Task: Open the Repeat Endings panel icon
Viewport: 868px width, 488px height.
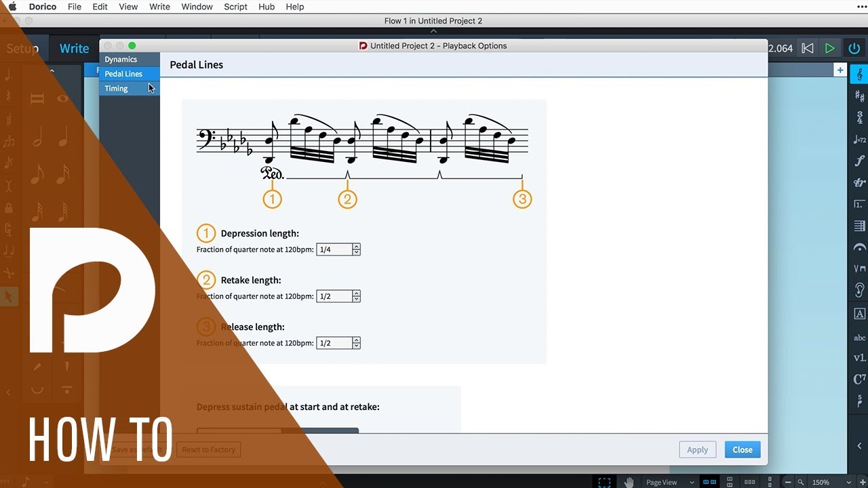Action: coord(859,205)
